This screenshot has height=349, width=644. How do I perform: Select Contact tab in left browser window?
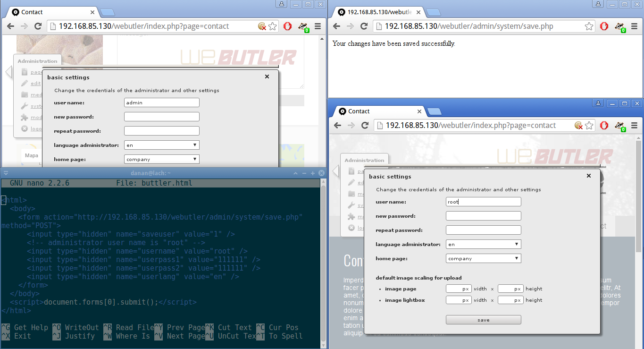(x=50, y=12)
